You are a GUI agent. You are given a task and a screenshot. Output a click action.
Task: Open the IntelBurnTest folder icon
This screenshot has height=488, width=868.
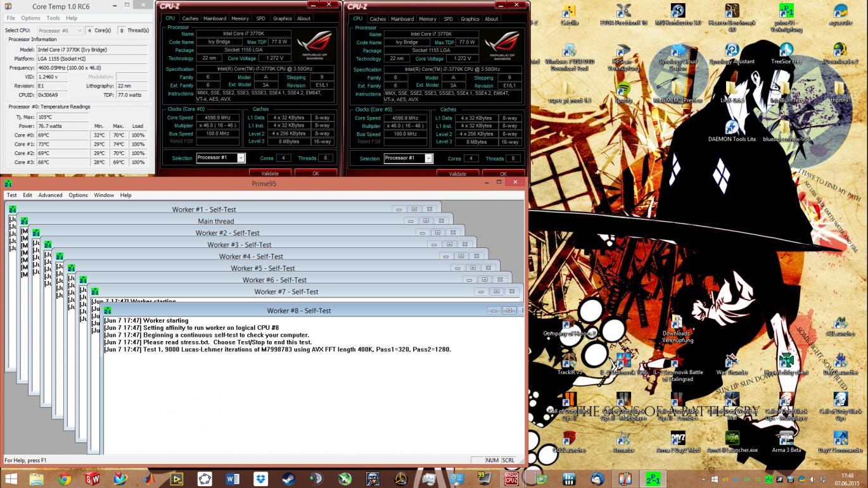(786, 92)
